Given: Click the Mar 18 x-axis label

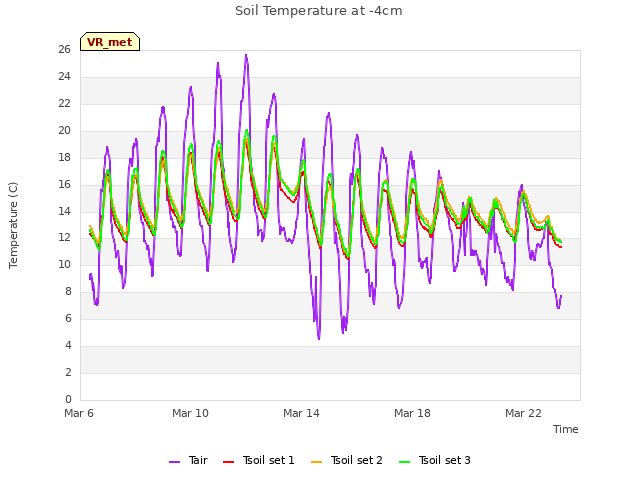Looking at the screenshot, I should (x=412, y=413).
